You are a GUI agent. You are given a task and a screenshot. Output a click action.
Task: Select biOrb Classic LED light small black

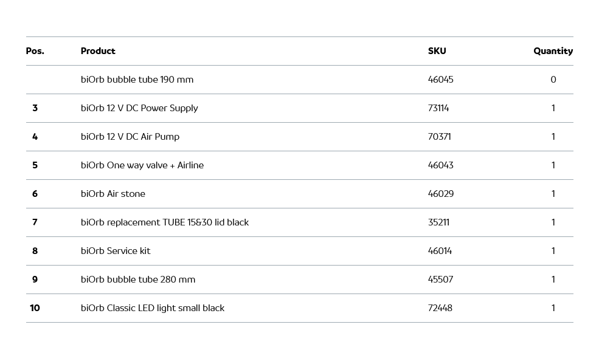(x=153, y=308)
